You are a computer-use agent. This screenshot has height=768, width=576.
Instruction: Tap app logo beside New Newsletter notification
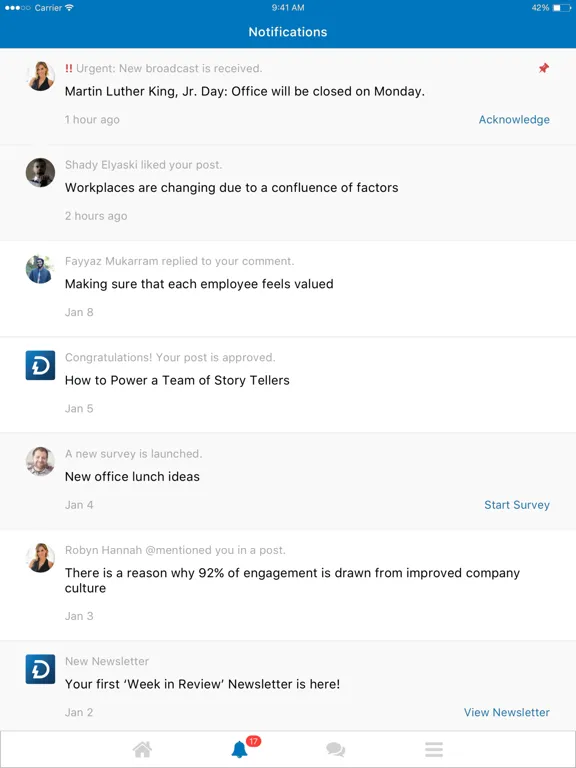pyautogui.click(x=40, y=669)
